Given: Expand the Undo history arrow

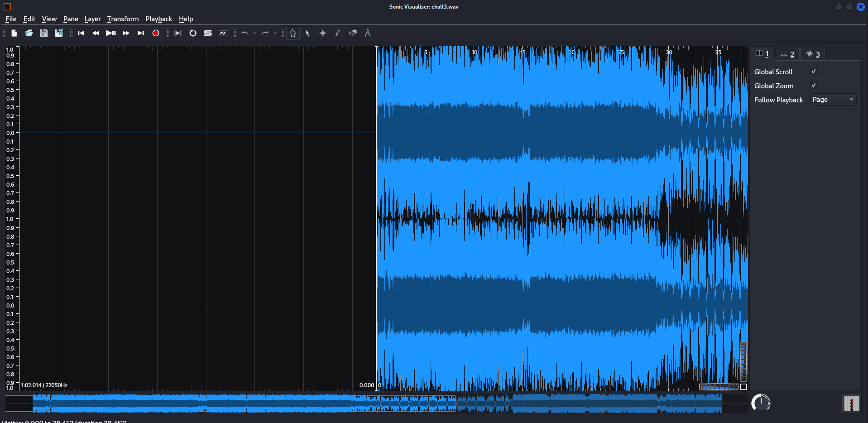Looking at the screenshot, I should click(255, 33).
